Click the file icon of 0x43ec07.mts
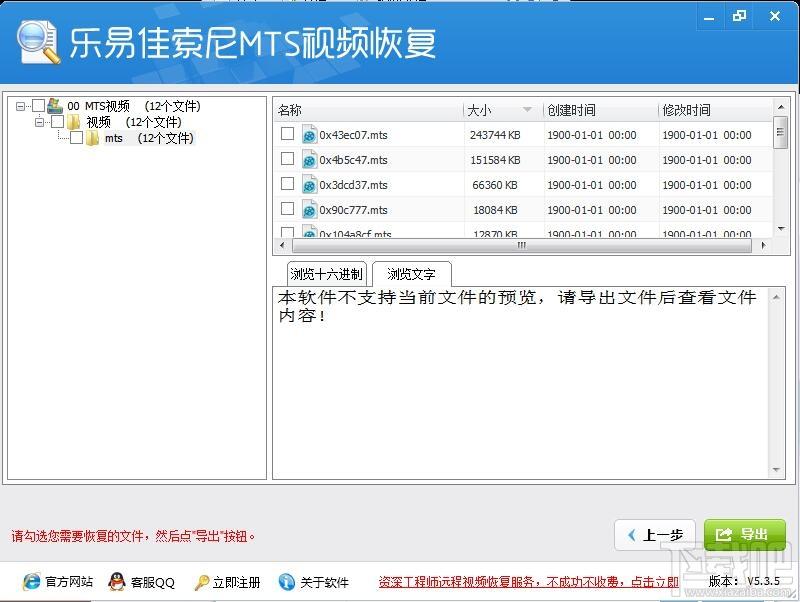This screenshot has height=602, width=800. click(x=309, y=135)
